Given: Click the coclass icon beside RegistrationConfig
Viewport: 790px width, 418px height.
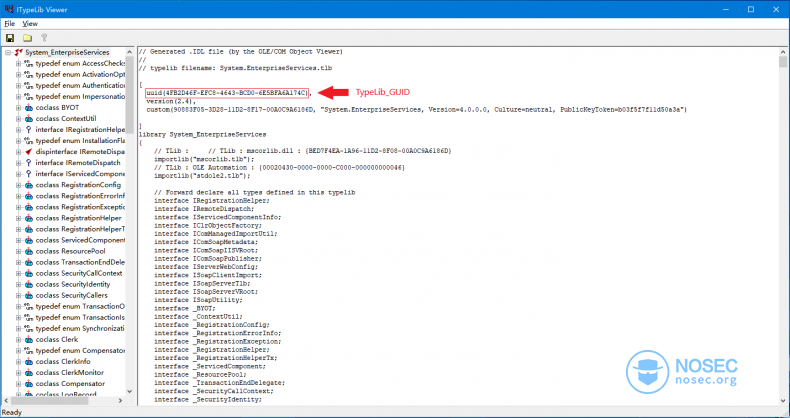Looking at the screenshot, I should 29,185.
